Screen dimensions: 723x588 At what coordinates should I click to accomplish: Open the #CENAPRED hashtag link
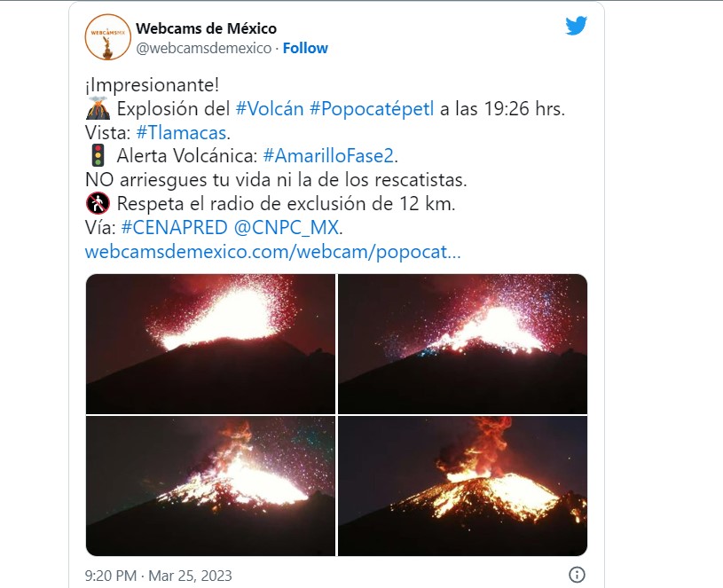point(174,228)
